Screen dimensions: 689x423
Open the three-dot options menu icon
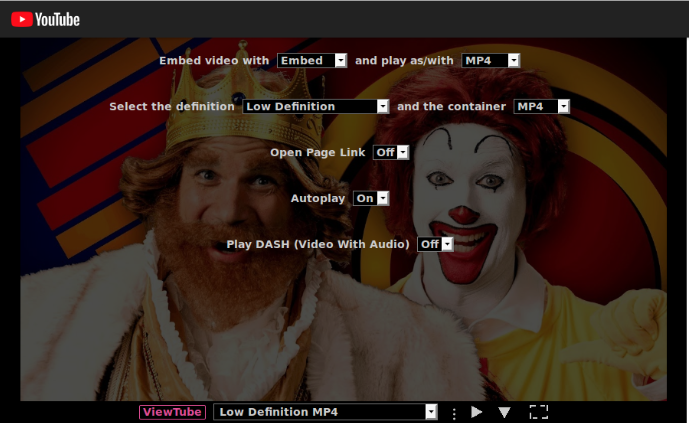(x=454, y=413)
